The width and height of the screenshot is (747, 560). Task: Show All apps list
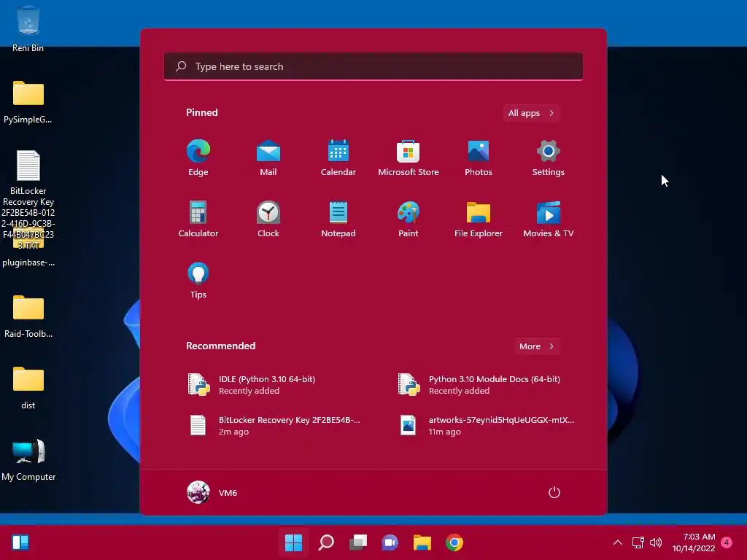[531, 113]
